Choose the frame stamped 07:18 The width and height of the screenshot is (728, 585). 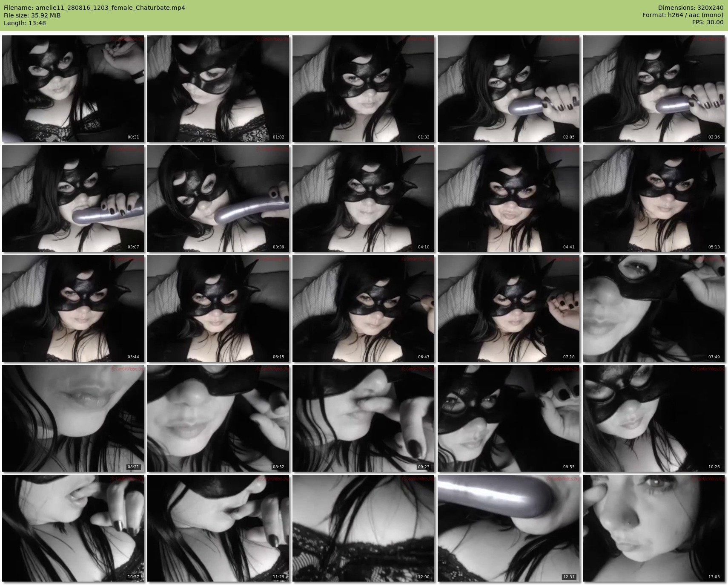pos(508,308)
